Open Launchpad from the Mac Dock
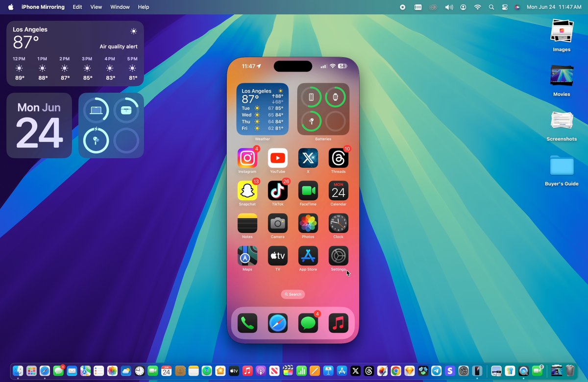Viewport: 588px width, 382px height. tap(31, 371)
